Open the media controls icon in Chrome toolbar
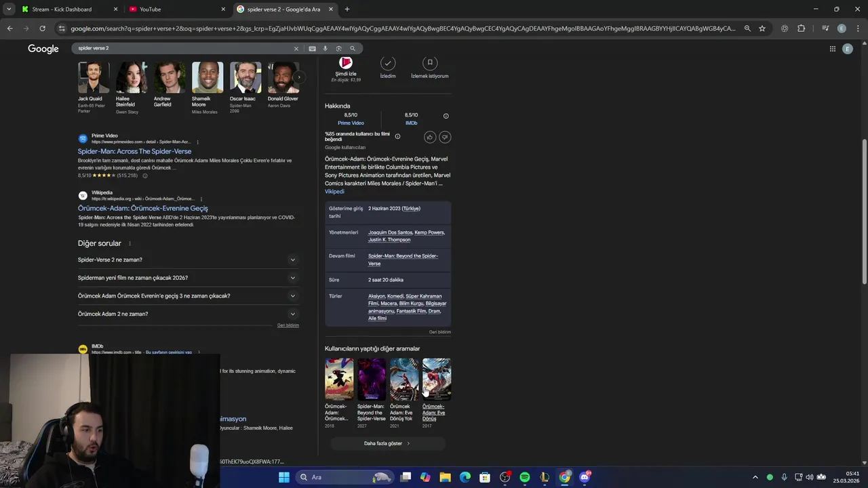This screenshot has height=488, width=868. (825, 28)
